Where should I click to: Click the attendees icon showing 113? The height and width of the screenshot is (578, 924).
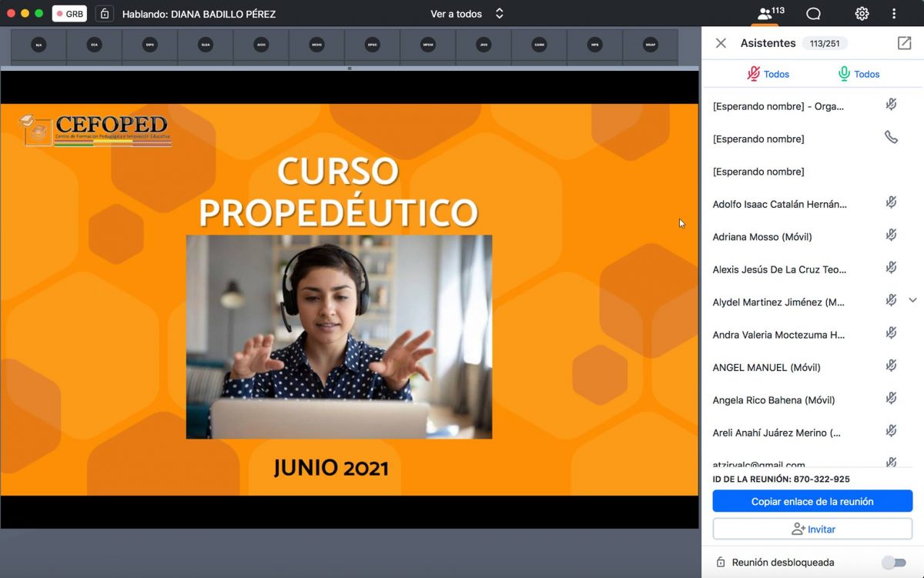[770, 14]
